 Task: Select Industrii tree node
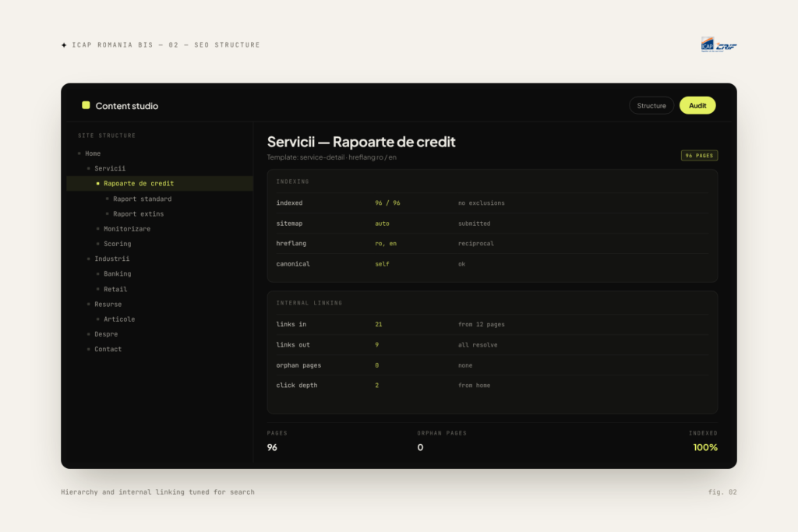(111, 259)
